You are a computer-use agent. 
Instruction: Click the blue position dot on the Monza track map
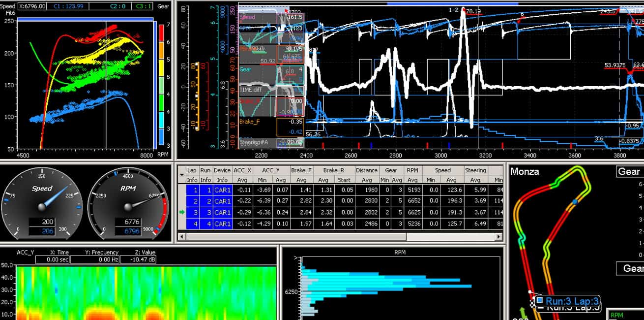pos(575,202)
